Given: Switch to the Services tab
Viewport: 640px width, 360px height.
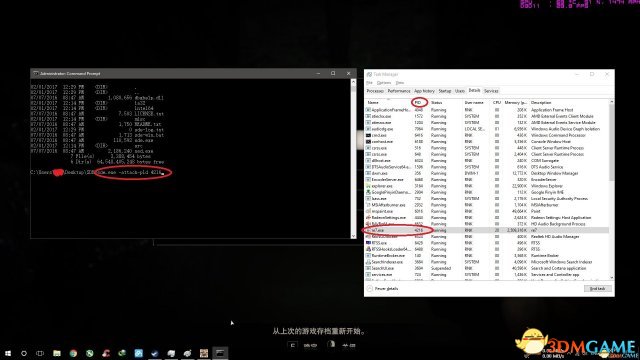Looking at the screenshot, I should pos(491,91).
